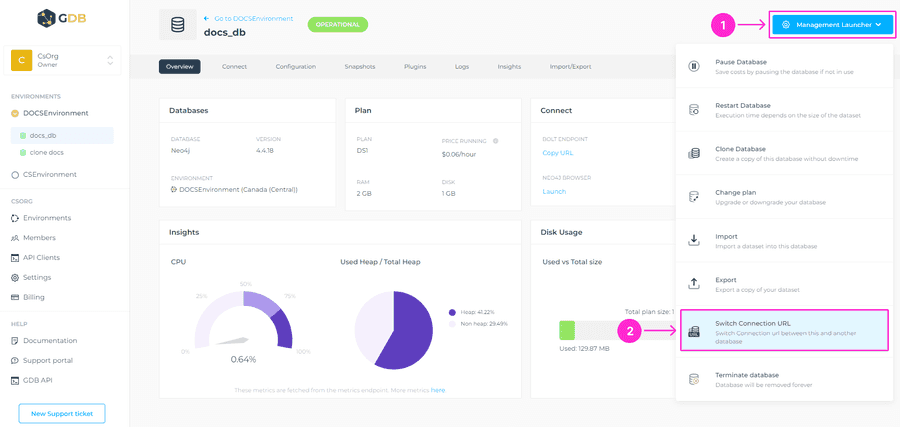
Task: Switch to the Connect tab
Action: [x=234, y=67]
